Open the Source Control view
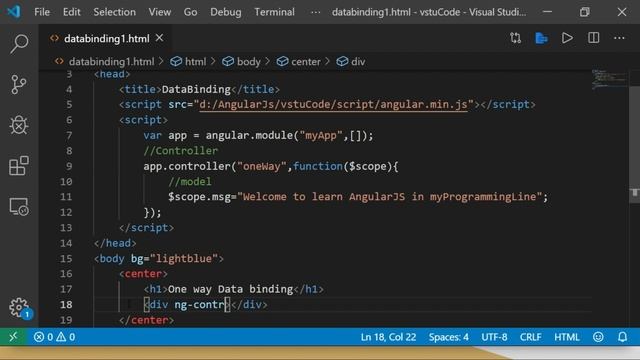The width and height of the screenshot is (640, 360). [19, 84]
